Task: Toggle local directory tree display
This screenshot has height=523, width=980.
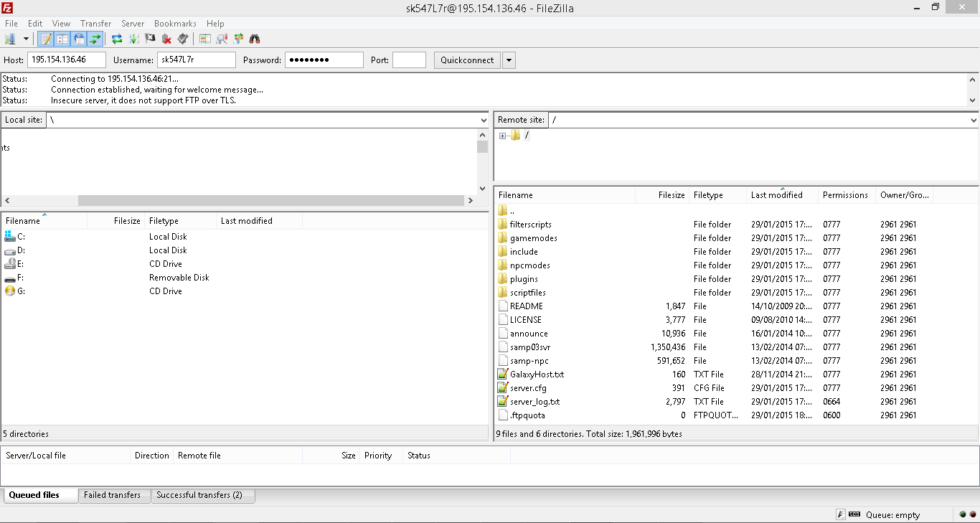Action: point(62,39)
